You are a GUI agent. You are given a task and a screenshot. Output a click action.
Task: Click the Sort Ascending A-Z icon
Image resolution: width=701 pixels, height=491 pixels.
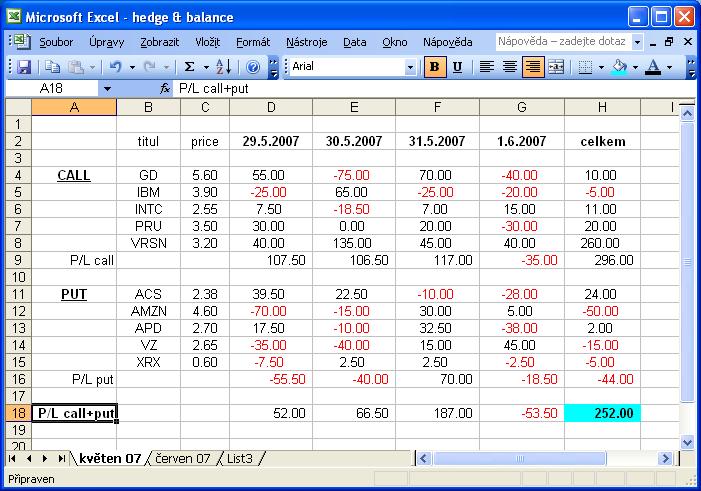tap(224, 67)
